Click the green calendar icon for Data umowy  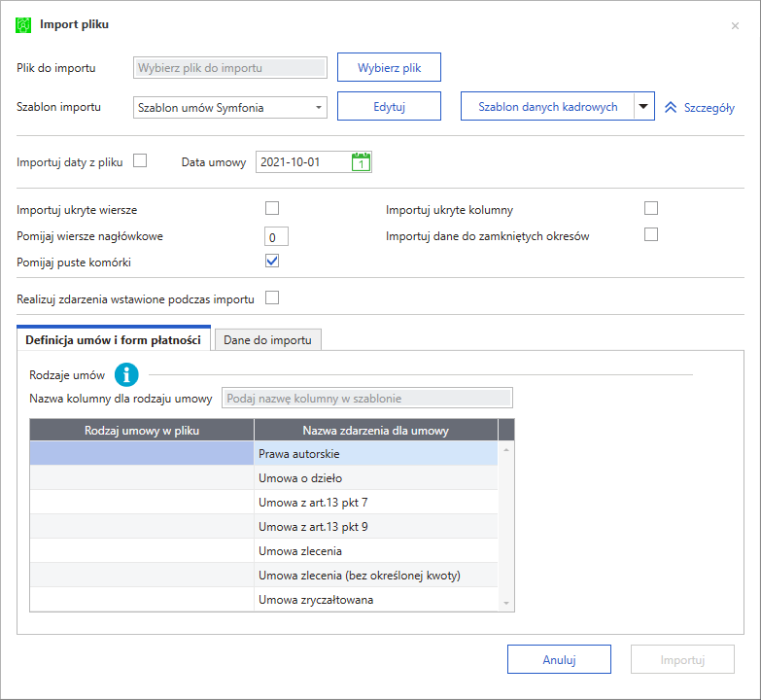point(361,162)
